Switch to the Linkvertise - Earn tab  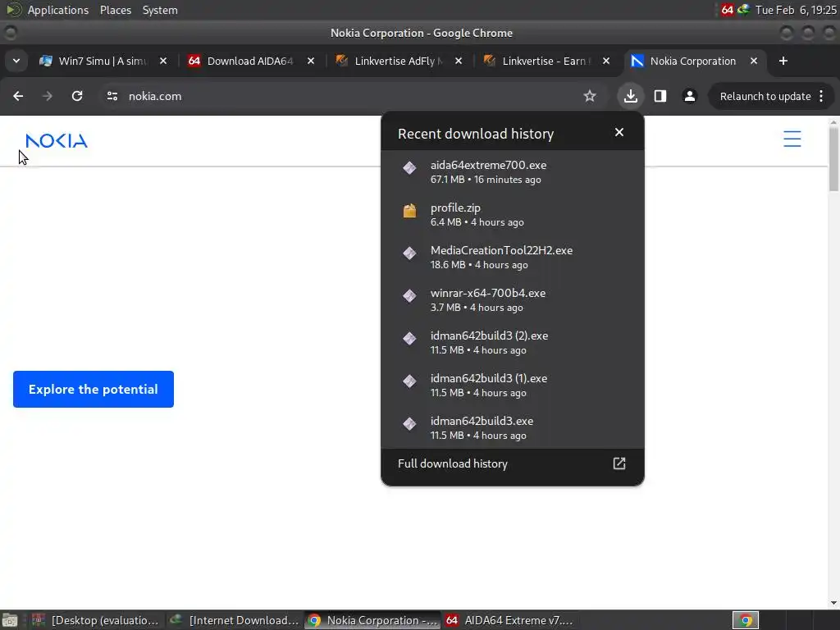pyautogui.click(x=545, y=61)
